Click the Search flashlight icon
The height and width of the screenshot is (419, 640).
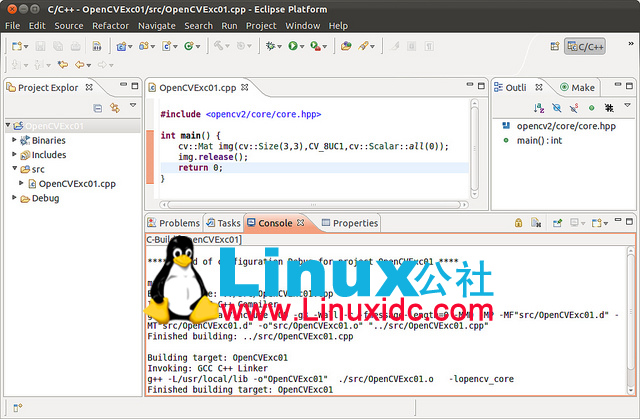[x=363, y=46]
